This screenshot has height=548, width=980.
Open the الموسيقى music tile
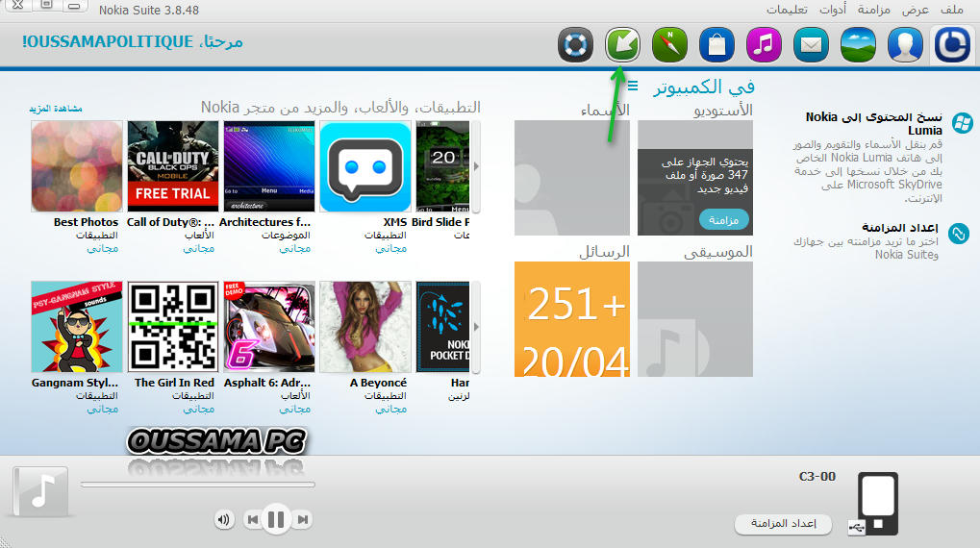click(695, 319)
